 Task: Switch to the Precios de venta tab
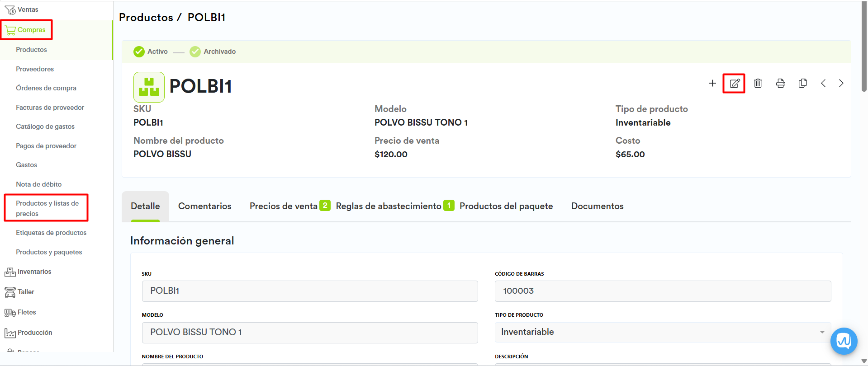[284, 206]
